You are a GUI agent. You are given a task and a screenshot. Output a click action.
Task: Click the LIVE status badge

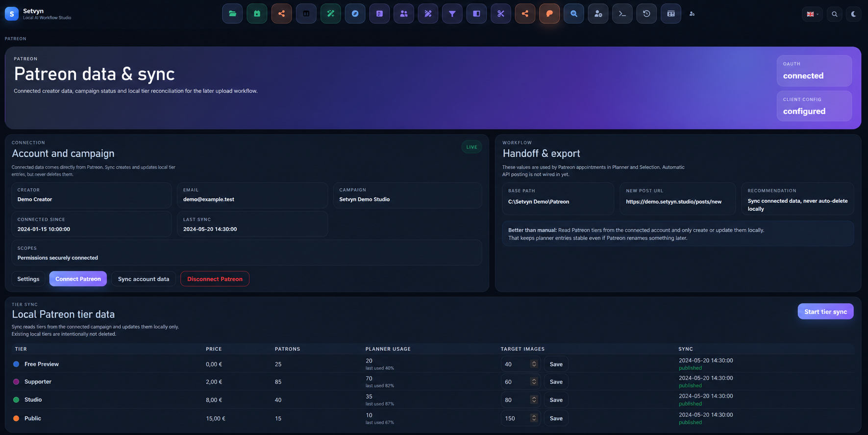pos(471,147)
